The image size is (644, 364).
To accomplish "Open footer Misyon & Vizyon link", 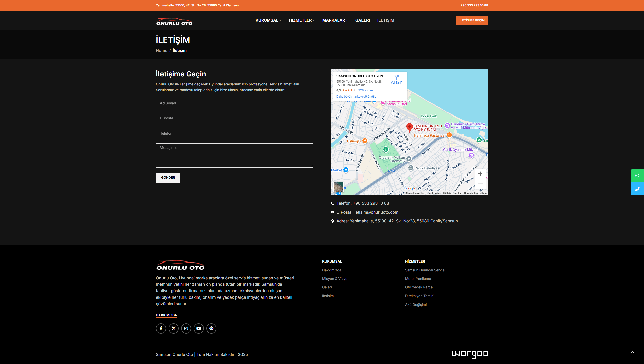I will coord(336,279).
